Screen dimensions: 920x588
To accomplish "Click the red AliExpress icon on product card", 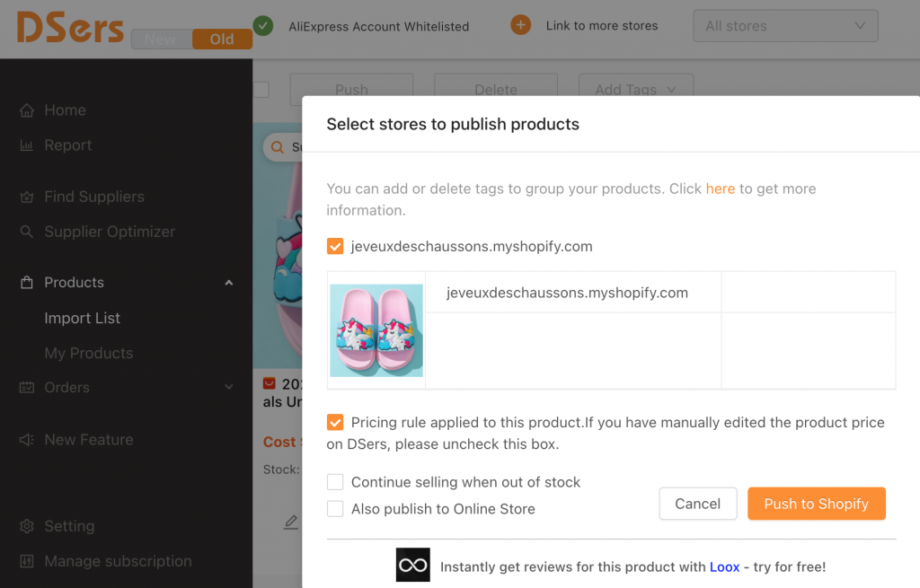I will 270,384.
